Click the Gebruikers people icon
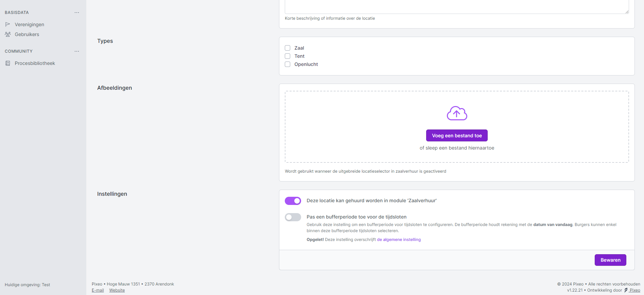Image resolution: width=644 pixels, height=295 pixels. tap(7, 34)
